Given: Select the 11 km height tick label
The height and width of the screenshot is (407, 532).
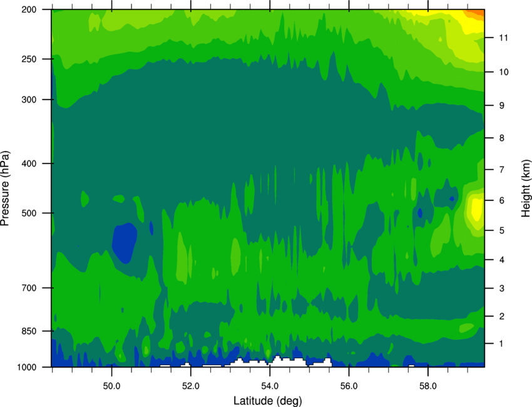Looking at the screenshot, I should coord(502,38).
